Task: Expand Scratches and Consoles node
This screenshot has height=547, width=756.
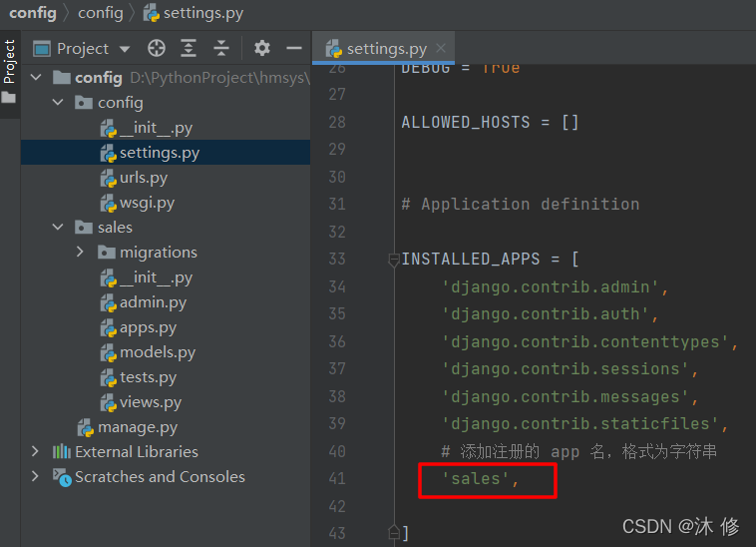Action: [35, 476]
